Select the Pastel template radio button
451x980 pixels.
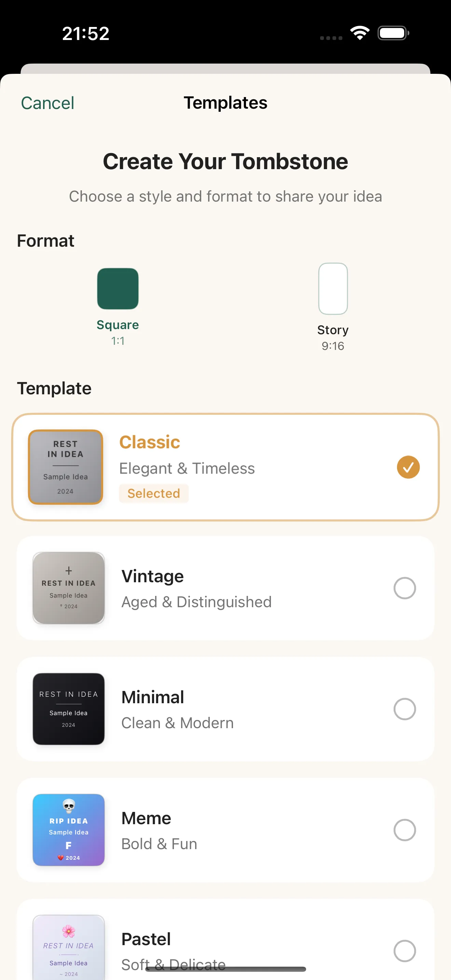[404, 951]
